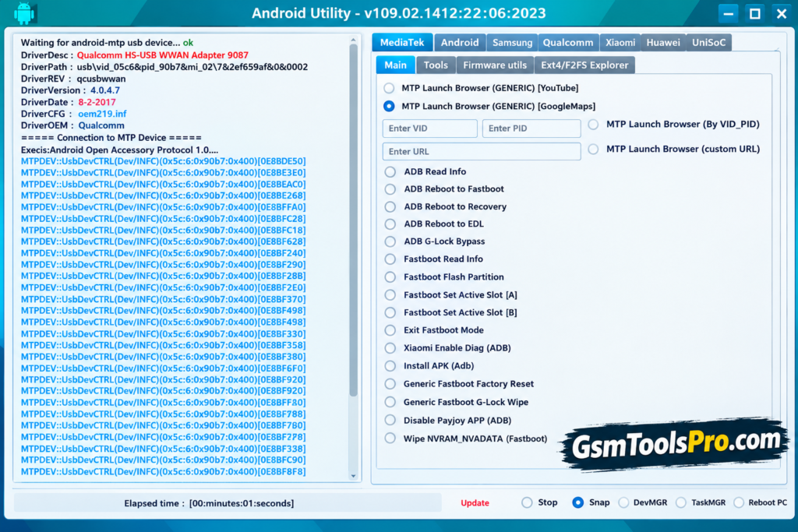
Task: Choose the ADB Read Info option
Action: [x=390, y=172]
